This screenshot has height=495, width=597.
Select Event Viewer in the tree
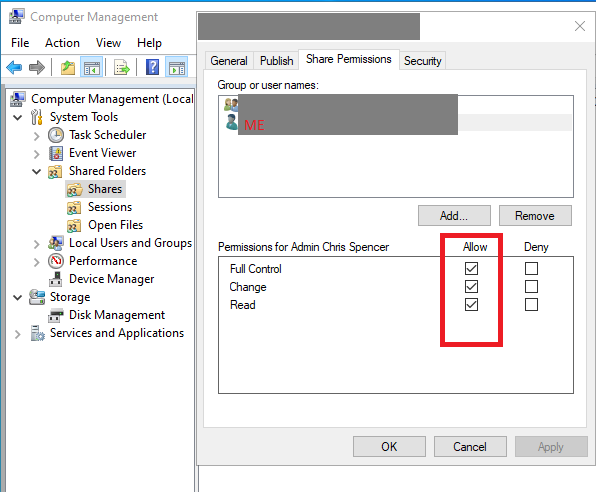coord(102,153)
